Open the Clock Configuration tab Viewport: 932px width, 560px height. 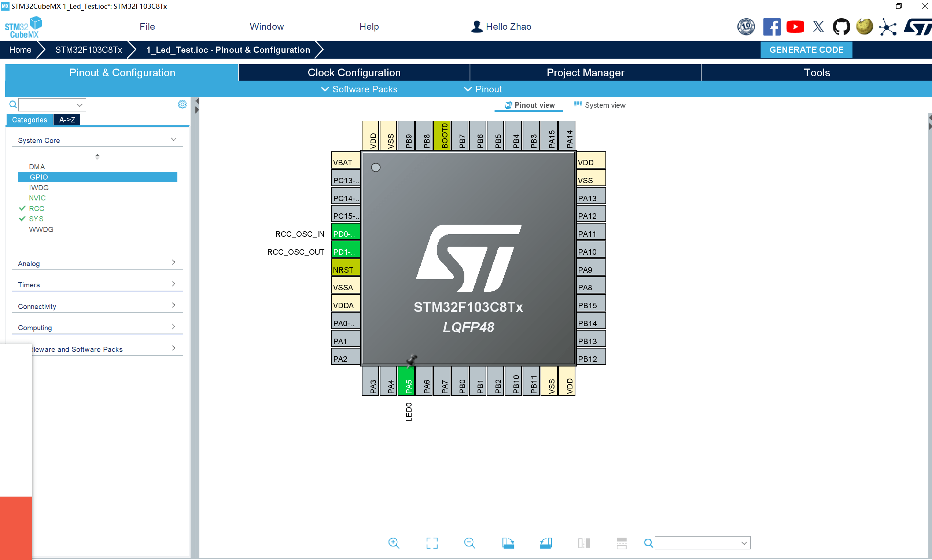pos(354,73)
